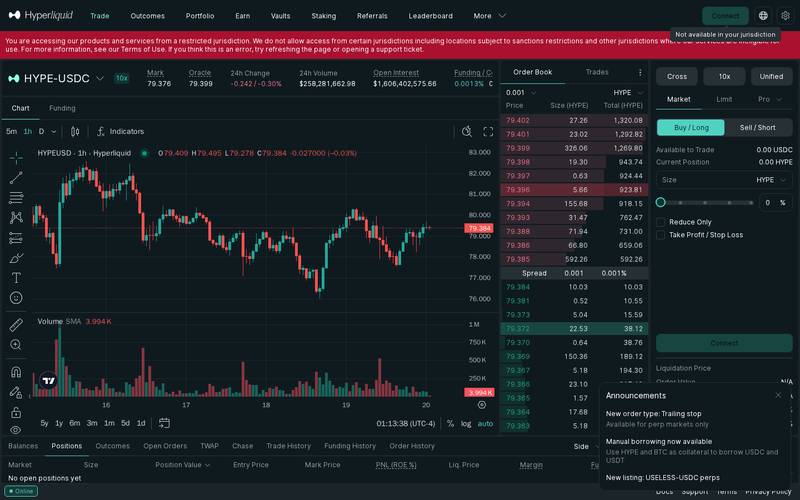Select the ruler measure tool
The width and height of the screenshot is (800, 500).
pyautogui.click(x=16, y=324)
